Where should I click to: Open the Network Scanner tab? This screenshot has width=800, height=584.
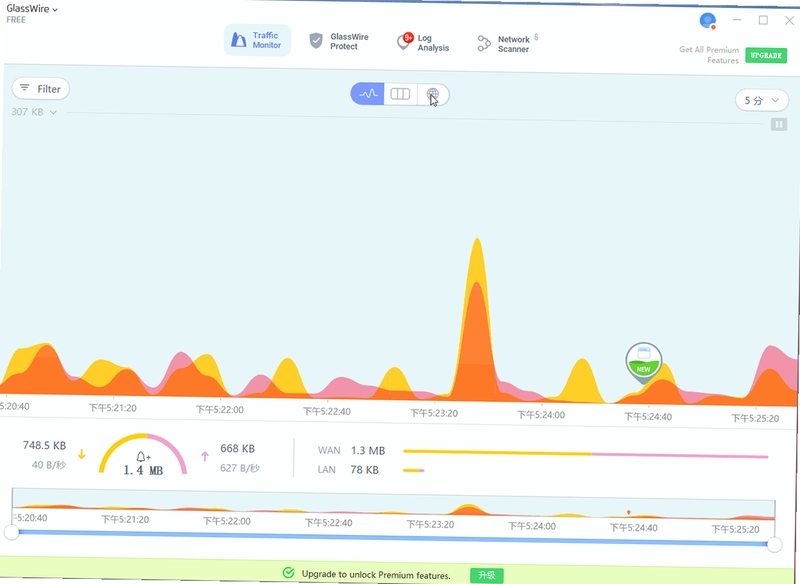508,44
